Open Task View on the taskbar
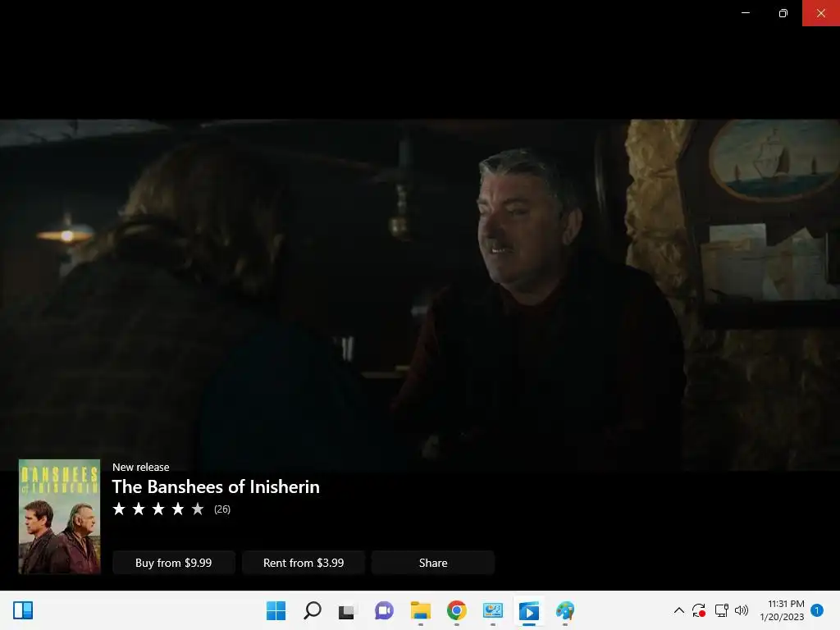This screenshot has width=840, height=630. coord(347,610)
